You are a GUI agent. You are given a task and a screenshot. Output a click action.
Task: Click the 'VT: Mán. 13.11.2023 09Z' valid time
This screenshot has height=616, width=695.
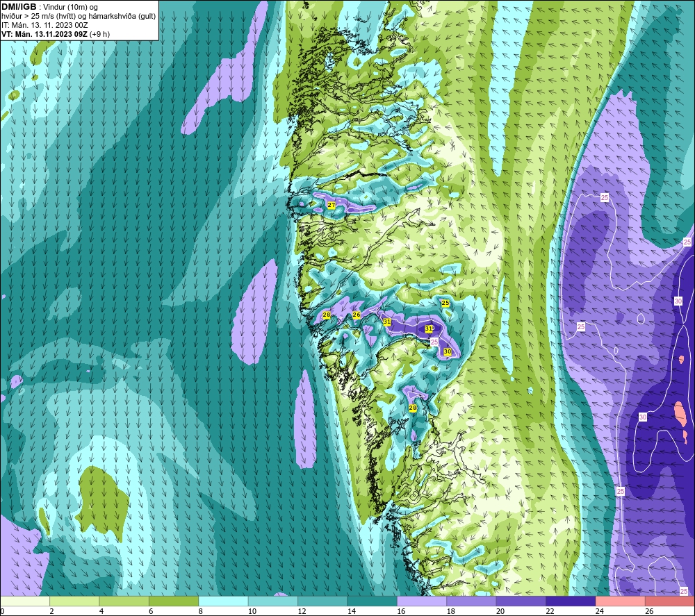click(44, 34)
